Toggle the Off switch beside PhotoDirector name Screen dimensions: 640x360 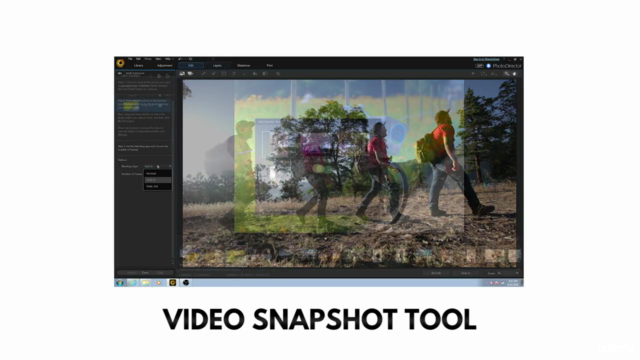coord(479,66)
